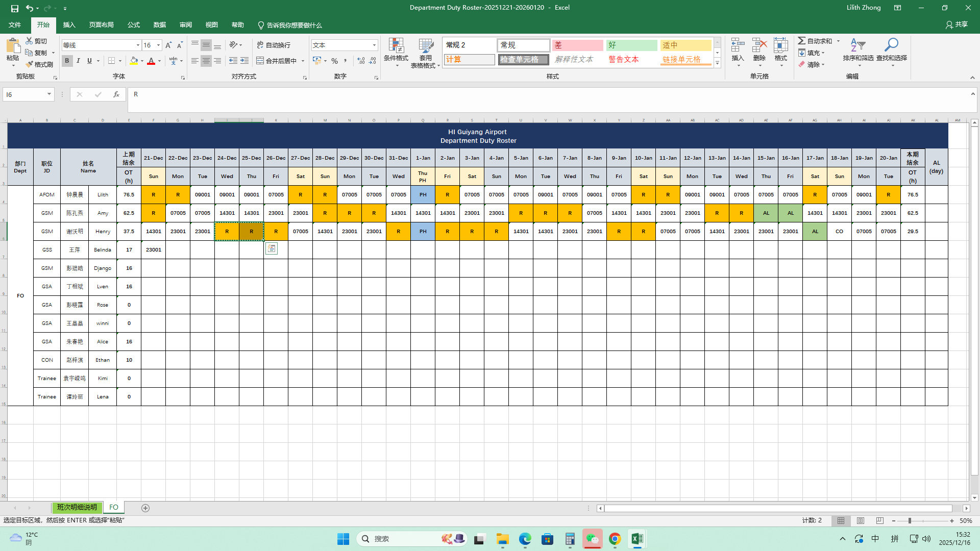This screenshot has width=980, height=551.
Task: Toggle Italic formatting
Action: point(78,61)
